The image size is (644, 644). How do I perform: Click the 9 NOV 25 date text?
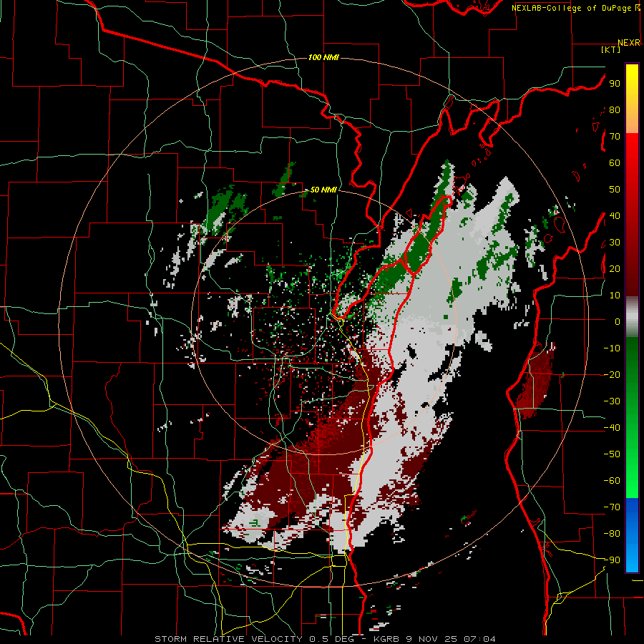coord(432,639)
